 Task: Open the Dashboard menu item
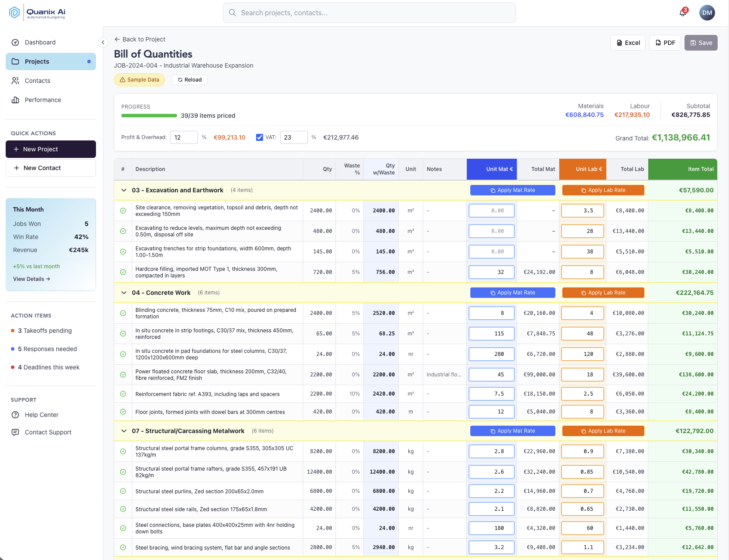tap(40, 42)
